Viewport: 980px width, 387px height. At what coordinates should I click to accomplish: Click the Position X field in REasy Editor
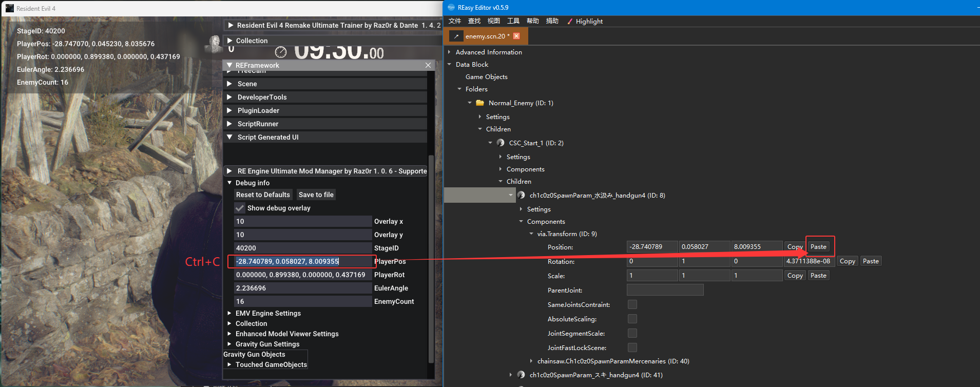point(652,247)
